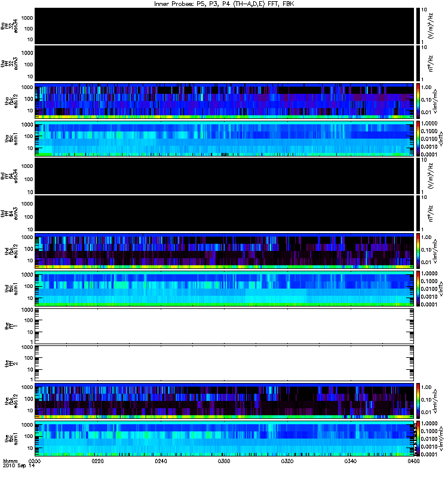Click the the fbk edc12 spectrogram panel
Image resolution: width=448 pixels, height=478 pixels.
pyautogui.click(x=225, y=401)
